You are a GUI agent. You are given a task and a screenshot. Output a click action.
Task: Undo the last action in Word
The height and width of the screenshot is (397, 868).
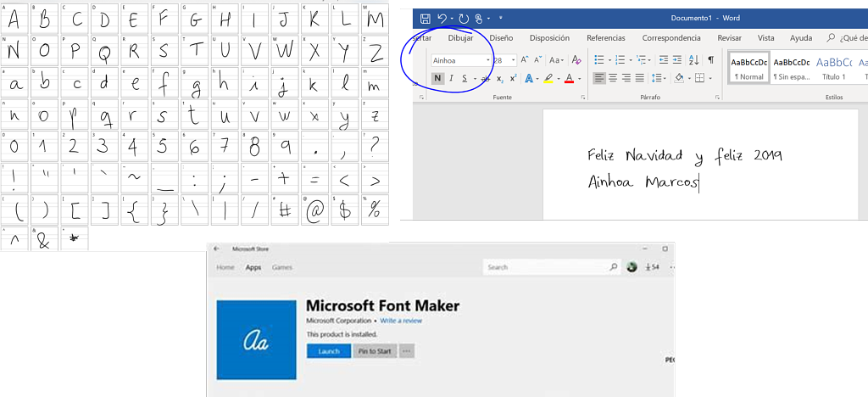click(x=442, y=19)
